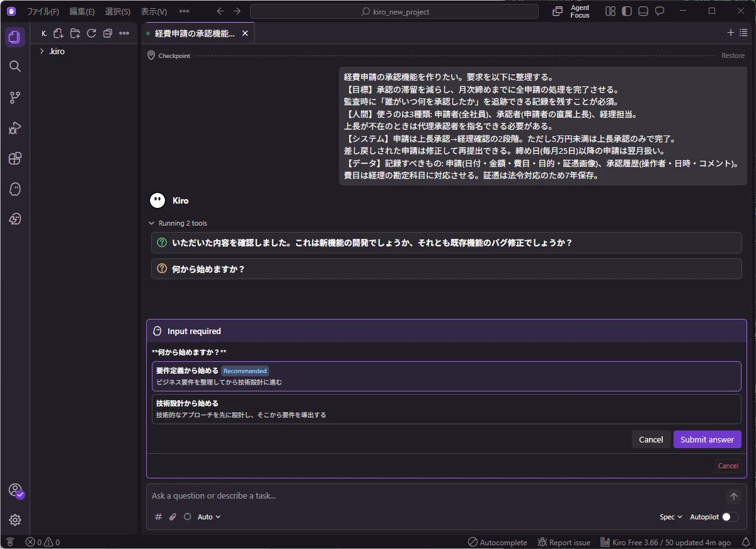The height and width of the screenshot is (549, 756).
Task: Click the Checkpoint marker icon
Action: click(x=151, y=55)
